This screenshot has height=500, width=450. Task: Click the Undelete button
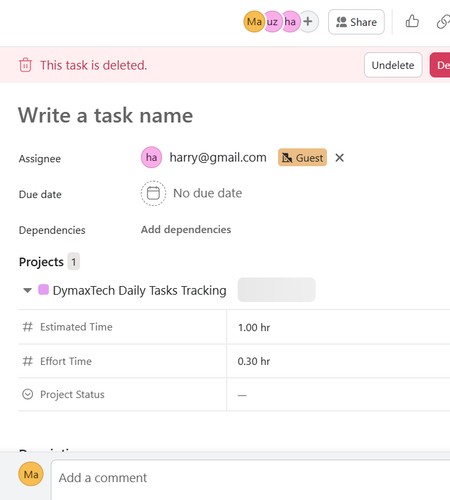[393, 65]
